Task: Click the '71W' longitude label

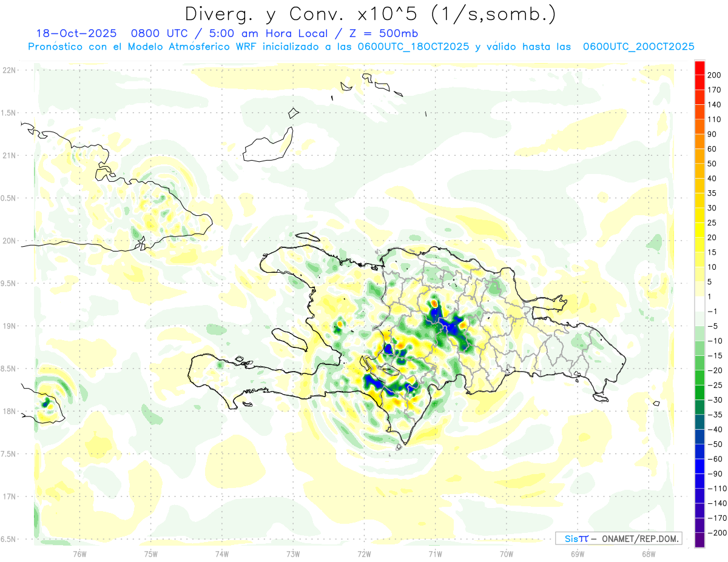Action: click(x=435, y=554)
